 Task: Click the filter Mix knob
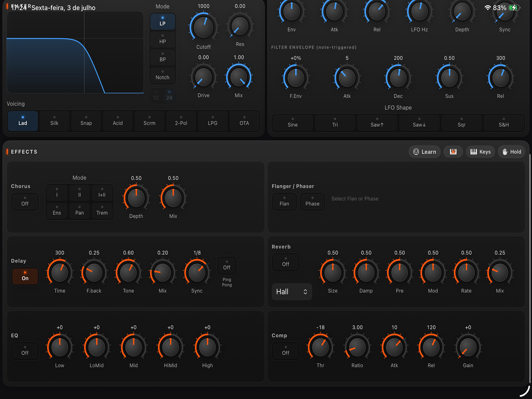tap(239, 77)
